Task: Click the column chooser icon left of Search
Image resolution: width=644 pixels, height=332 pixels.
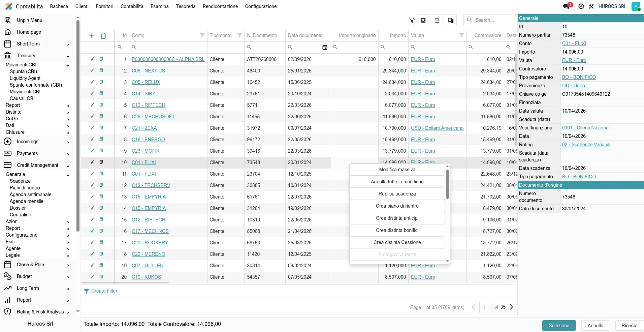Action: [451, 20]
